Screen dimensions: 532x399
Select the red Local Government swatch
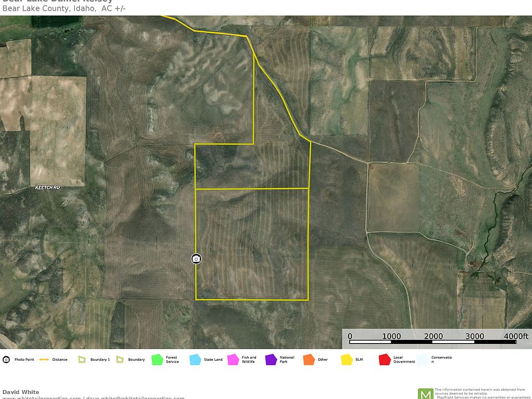click(385, 360)
